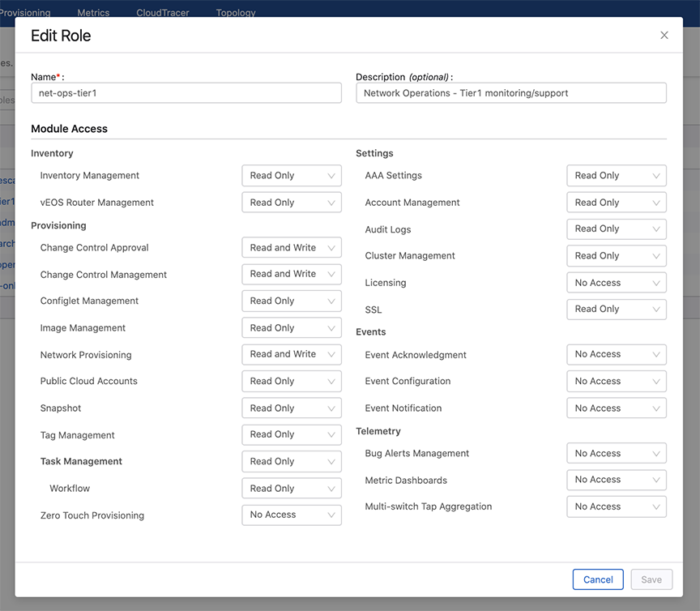Image resolution: width=700 pixels, height=611 pixels.
Task: Open Event Acknowledgment access dropdown
Action: click(x=617, y=355)
